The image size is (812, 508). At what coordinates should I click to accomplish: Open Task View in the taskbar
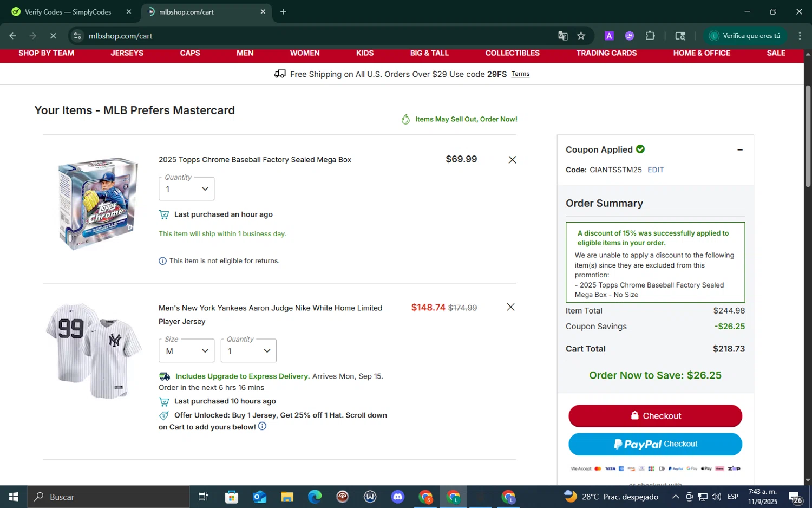(x=204, y=497)
